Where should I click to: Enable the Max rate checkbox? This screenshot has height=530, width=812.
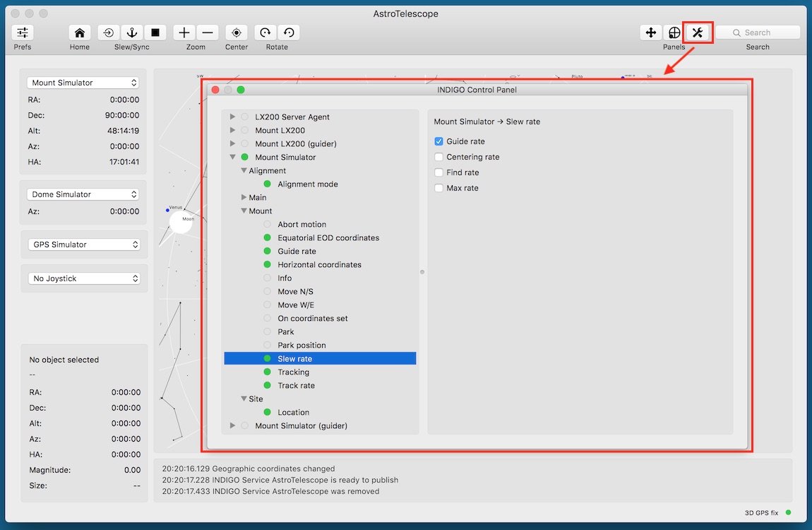438,188
